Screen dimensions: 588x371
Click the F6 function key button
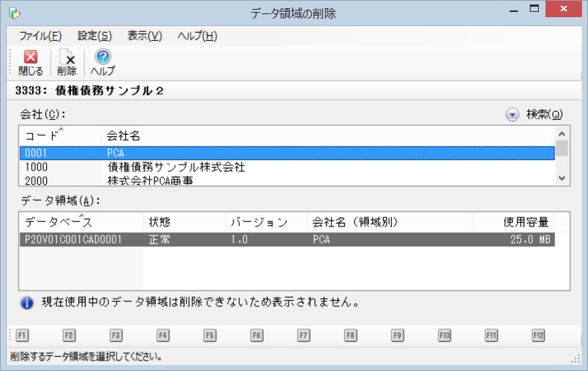[256, 335]
